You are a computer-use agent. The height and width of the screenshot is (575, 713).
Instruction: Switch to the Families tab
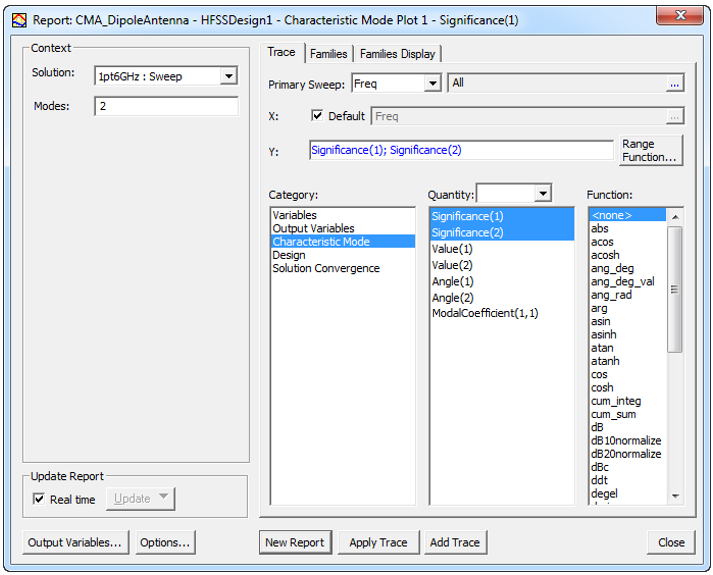[328, 54]
